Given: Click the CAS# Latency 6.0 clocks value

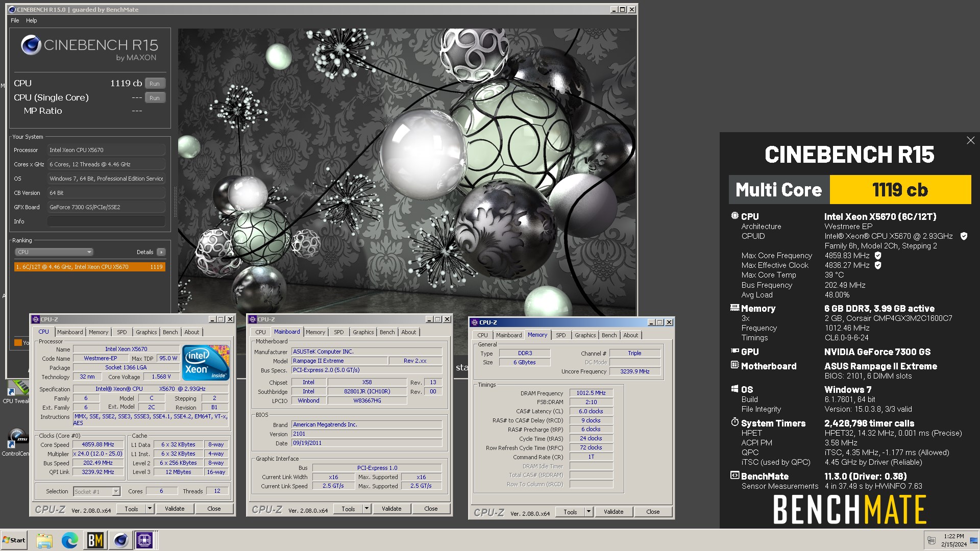Looking at the screenshot, I should [x=591, y=411].
